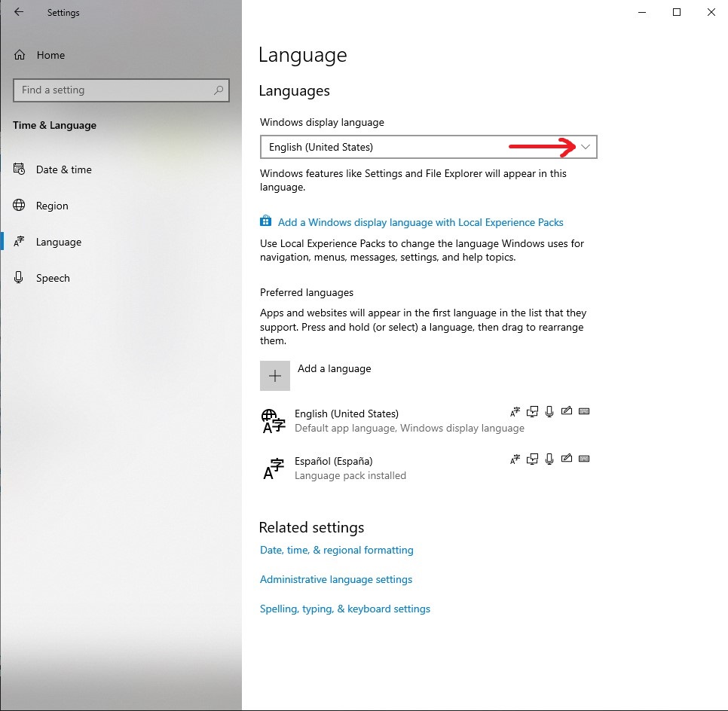Image resolution: width=728 pixels, height=711 pixels.
Task: Open Speech via its microphone icon
Action: pos(19,277)
